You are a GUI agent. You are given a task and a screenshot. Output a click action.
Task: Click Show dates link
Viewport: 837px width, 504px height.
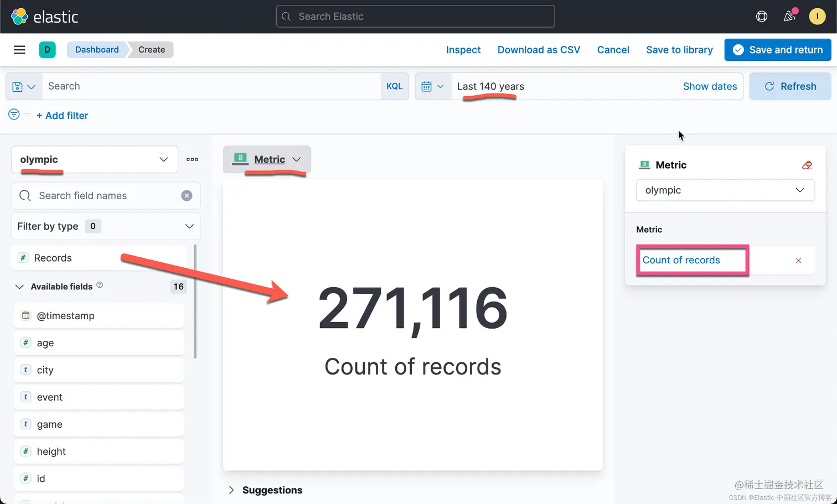pyautogui.click(x=710, y=86)
